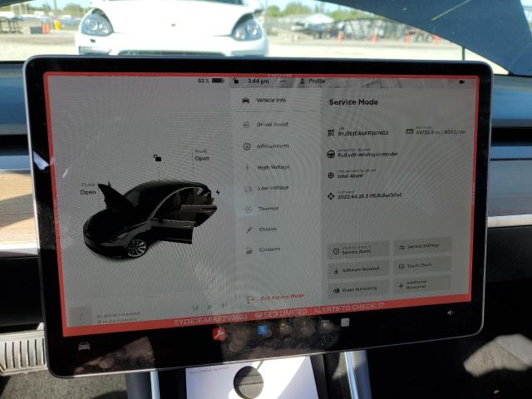This screenshot has width=532, height=399.
Task: Tap the unlock icon above the car
Action: point(157,157)
